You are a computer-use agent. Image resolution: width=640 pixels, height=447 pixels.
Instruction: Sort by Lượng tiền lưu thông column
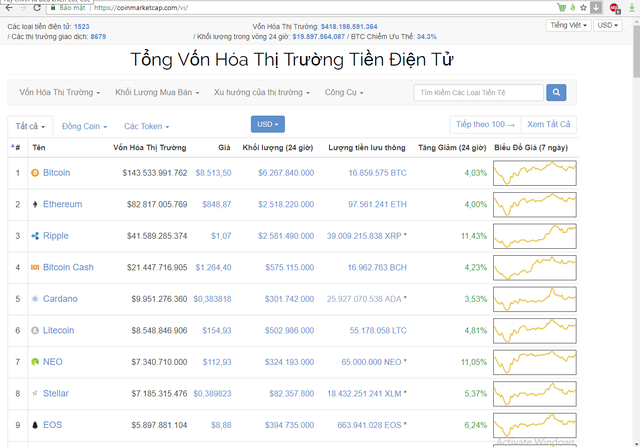pos(367,147)
